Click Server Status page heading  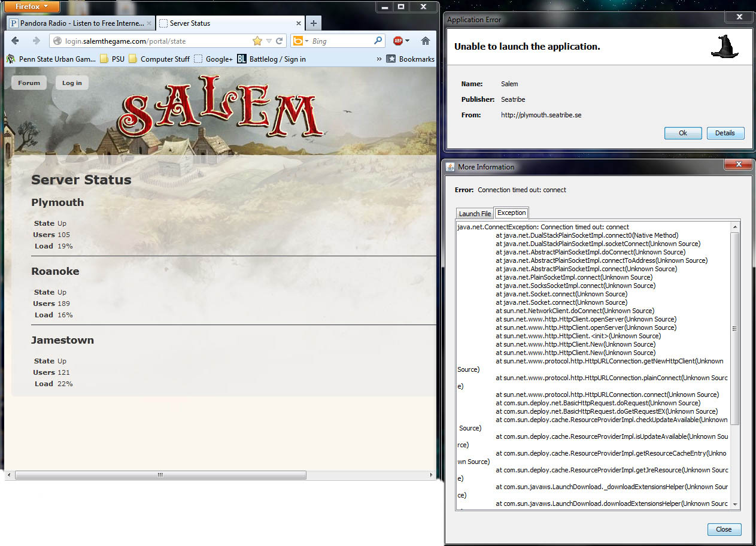[x=81, y=180]
